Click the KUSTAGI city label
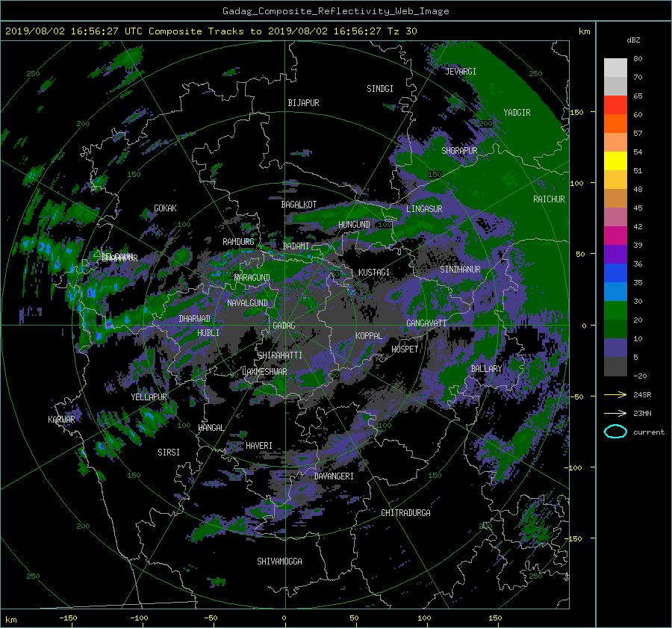The height and width of the screenshot is (628, 672). (374, 273)
